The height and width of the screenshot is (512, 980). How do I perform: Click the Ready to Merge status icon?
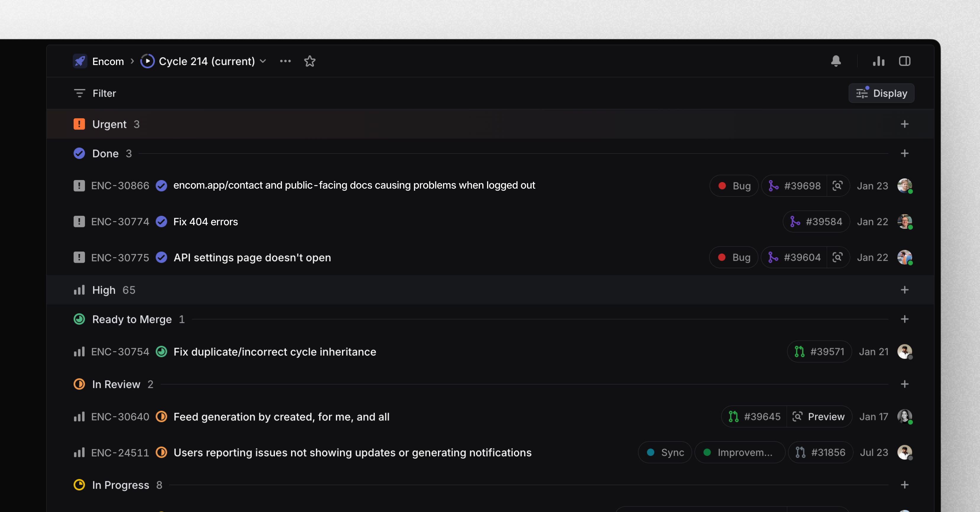[x=78, y=318]
